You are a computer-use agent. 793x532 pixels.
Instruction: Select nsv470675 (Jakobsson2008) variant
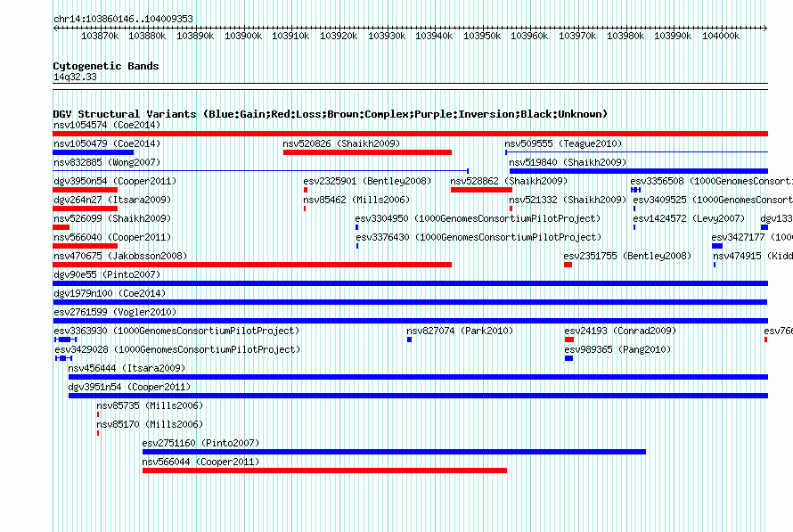(120, 256)
